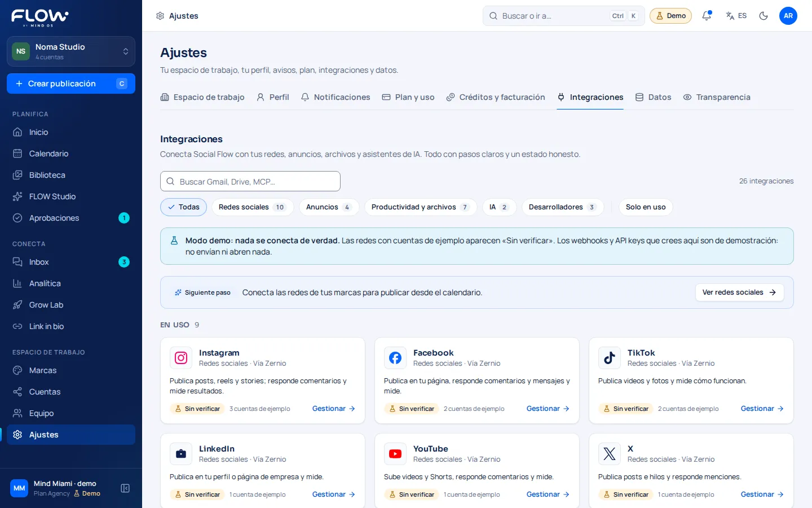Filter by Productividad y archivos chip

click(x=421, y=207)
